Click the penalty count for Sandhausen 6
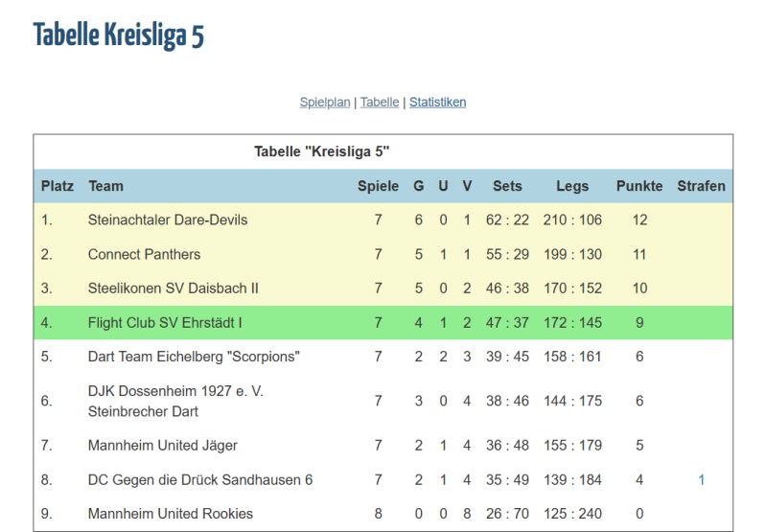 pyautogui.click(x=701, y=479)
